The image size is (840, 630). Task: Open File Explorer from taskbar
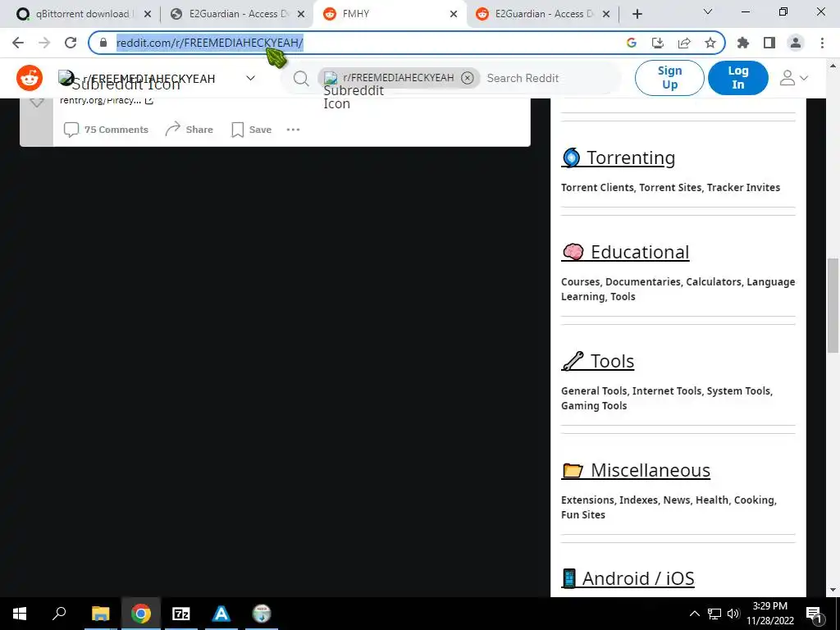pyautogui.click(x=100, y=614)
